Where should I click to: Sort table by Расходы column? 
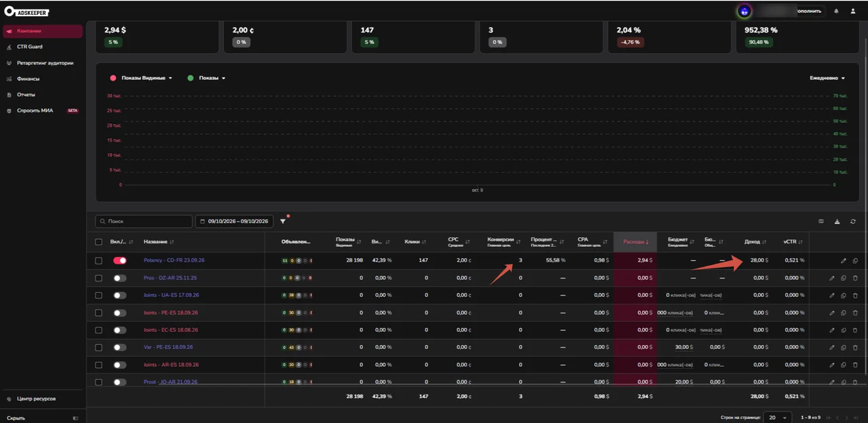635,242
